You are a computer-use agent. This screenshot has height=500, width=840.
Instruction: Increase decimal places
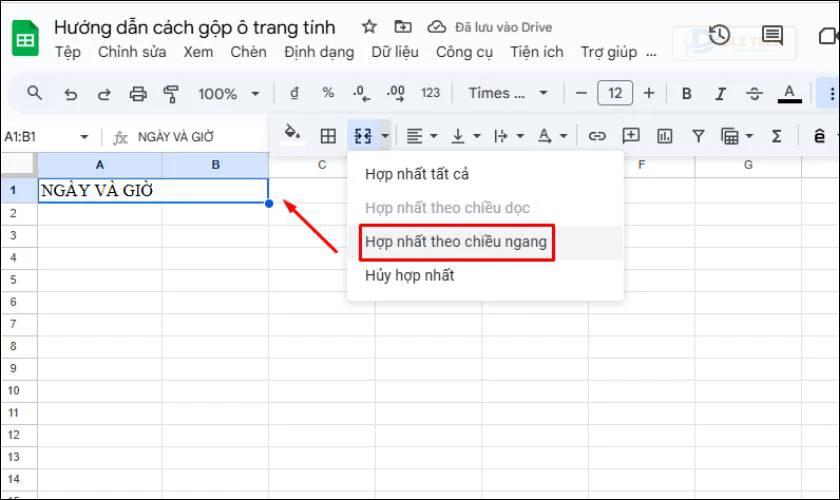point(396,93)
